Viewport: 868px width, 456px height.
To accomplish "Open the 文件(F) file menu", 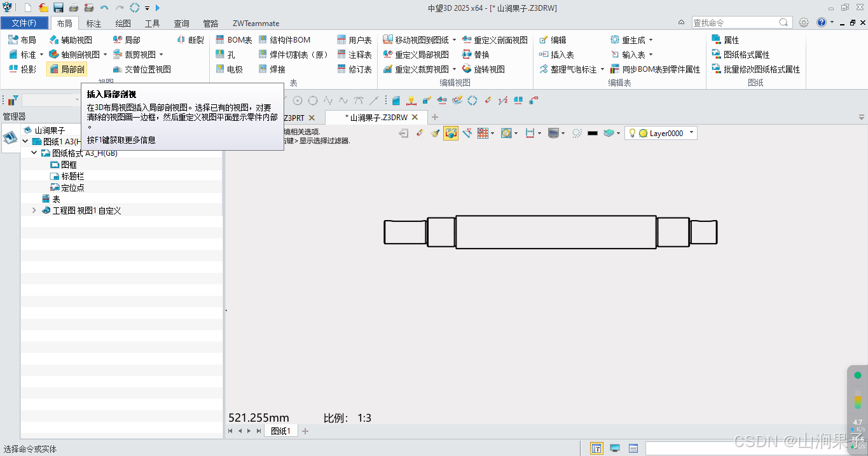I will tap(24, 23).
